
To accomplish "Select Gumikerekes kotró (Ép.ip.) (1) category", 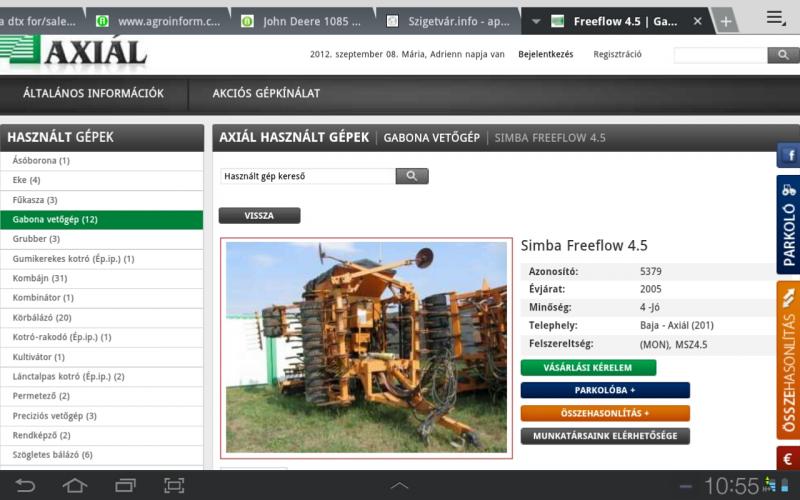I will point(102,259).
